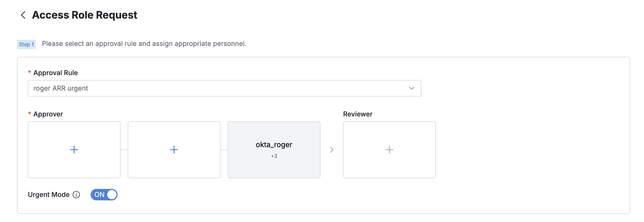This screenshot has width=644, height=222.
Task: Click the Approver section label
Action: coord(48,114)
